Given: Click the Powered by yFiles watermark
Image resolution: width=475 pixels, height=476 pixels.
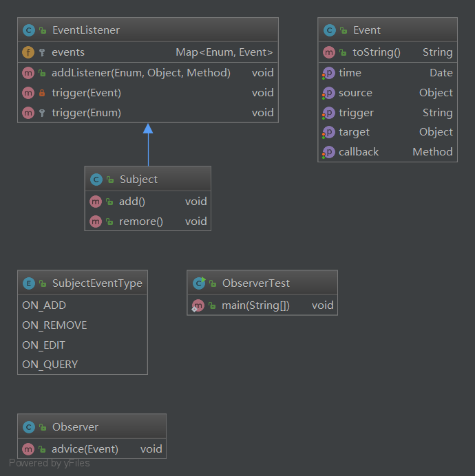Looking at the screenshot, I should (50, 463).
